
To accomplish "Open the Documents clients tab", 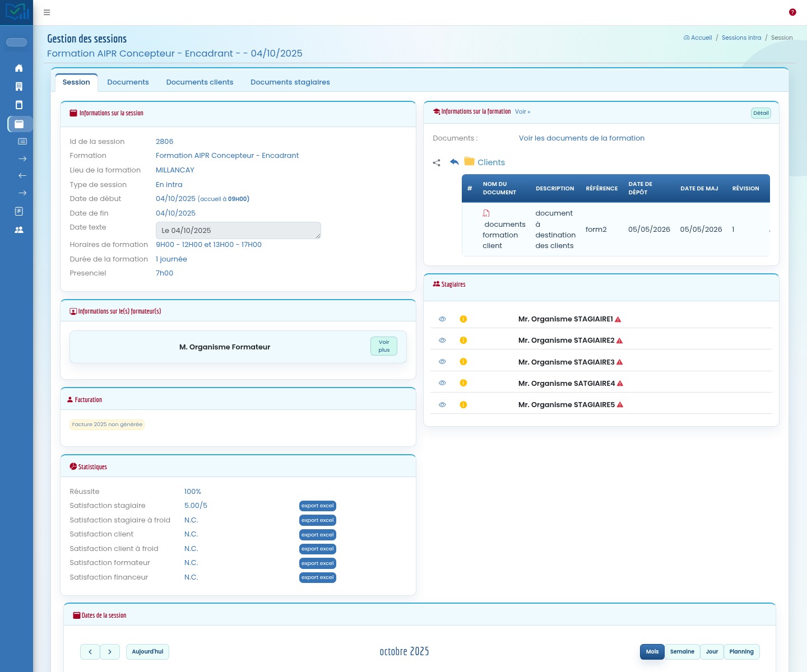I will click(200, 82).
